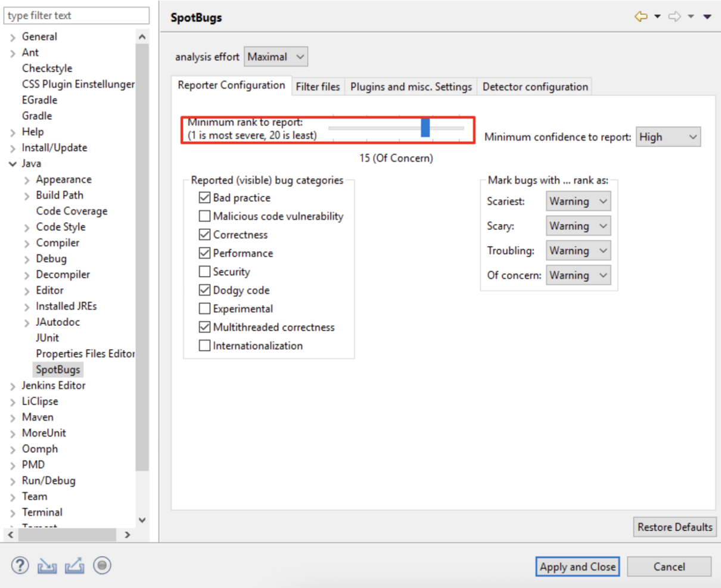721x588 pixels.
Task: Open the Detector configuration tab
Action: tap(534, 86)
